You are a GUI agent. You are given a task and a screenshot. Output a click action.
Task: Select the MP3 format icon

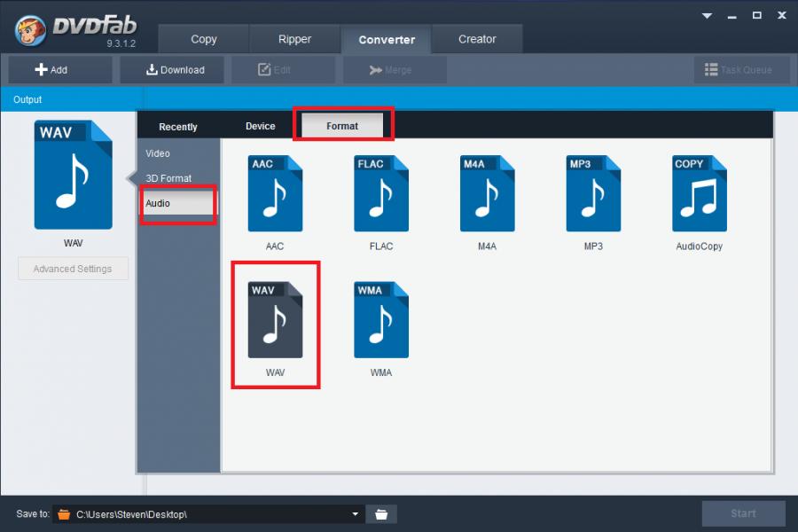[x=593, y=193]
